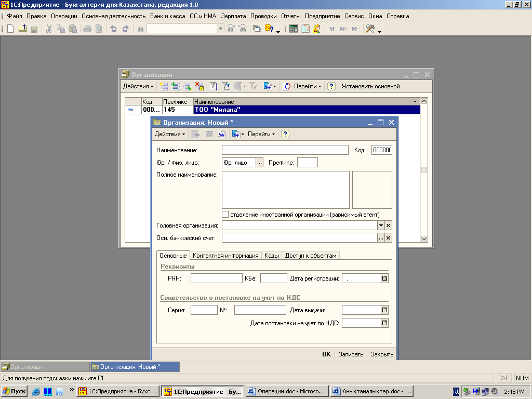
Task: Click the Open file toolbar icon
Action: click(x=22, y=29)
